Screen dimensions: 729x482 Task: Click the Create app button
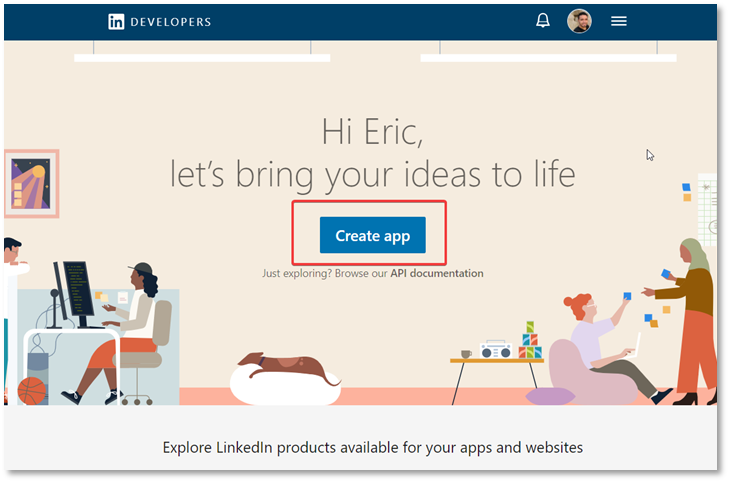(x=372, y=235)
